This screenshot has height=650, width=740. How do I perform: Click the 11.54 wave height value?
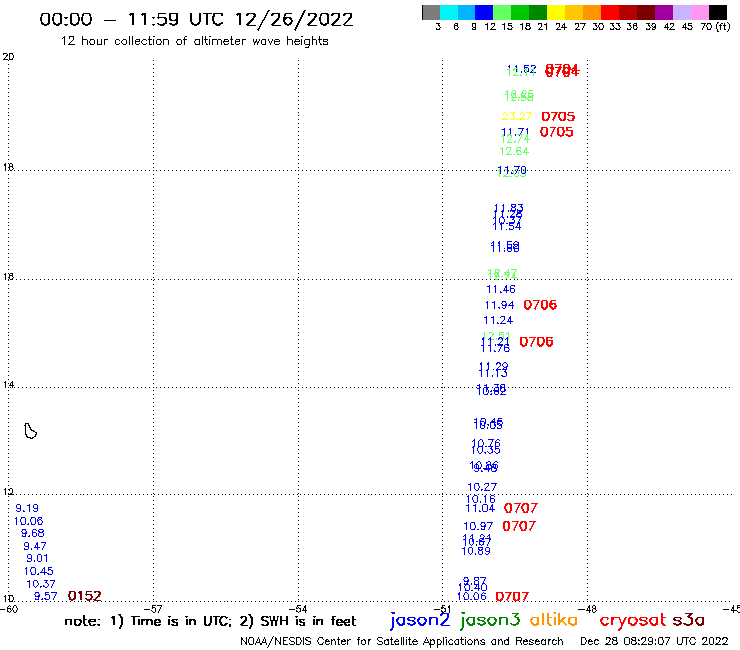tap(506, 227)
